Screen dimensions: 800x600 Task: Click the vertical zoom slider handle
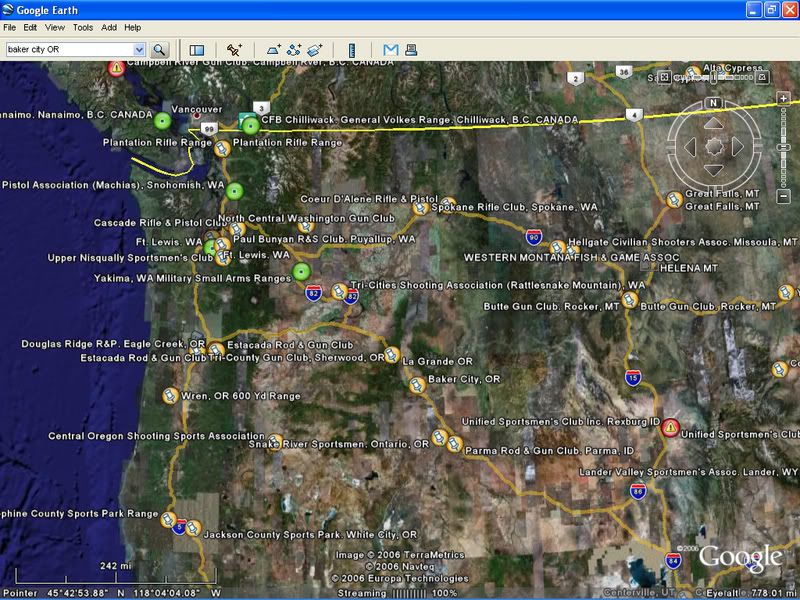[x=784, y=147]
